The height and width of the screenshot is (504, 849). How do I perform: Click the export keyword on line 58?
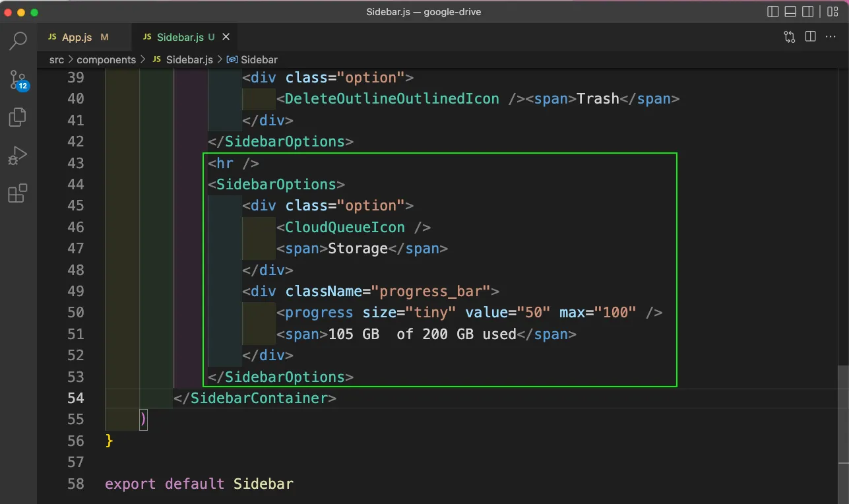pos(131,484)
